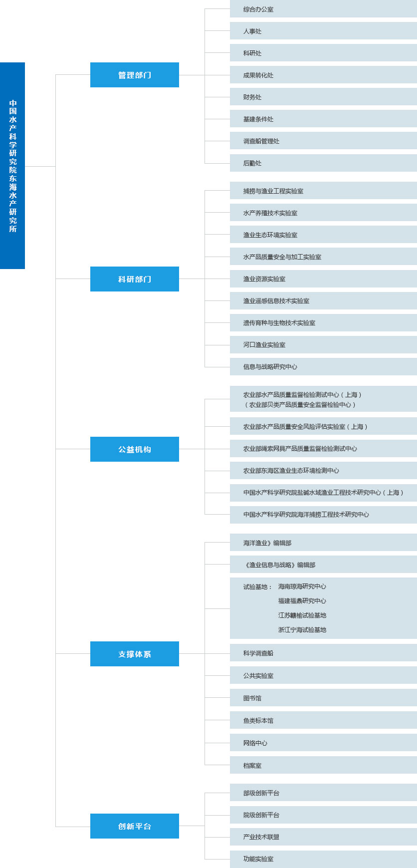Click 渔业生态环境实验室
The image size is (417, 868).
(323, 235)
